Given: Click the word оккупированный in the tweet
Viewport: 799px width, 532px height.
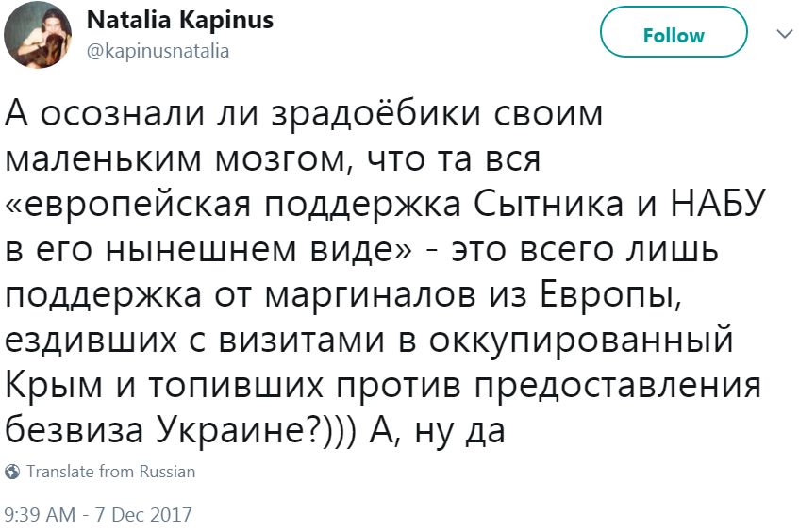Looking at the screenshot, I should tap(581, 341).
